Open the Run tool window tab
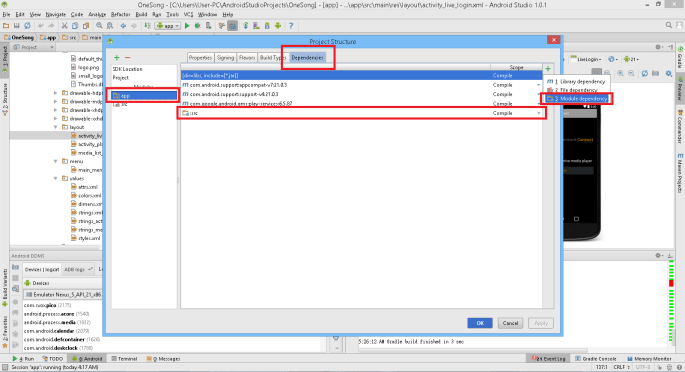This screenshot has width=685, height=372. click(24, 359)
